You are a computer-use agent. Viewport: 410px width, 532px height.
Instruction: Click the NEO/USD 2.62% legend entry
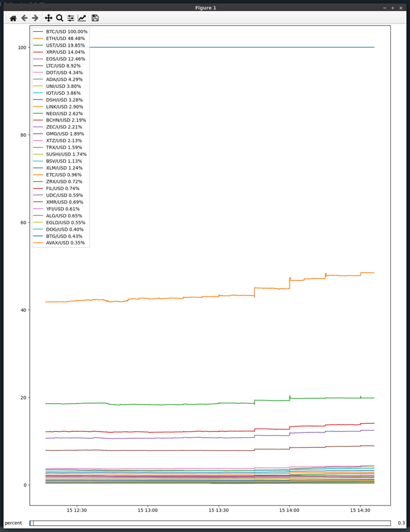(58, 113)
